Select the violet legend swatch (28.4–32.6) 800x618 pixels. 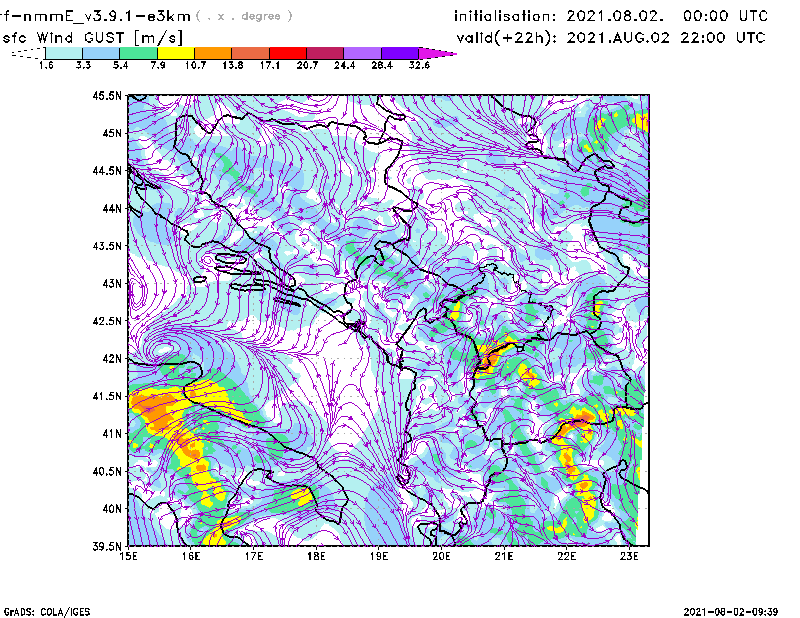point(399,53)
